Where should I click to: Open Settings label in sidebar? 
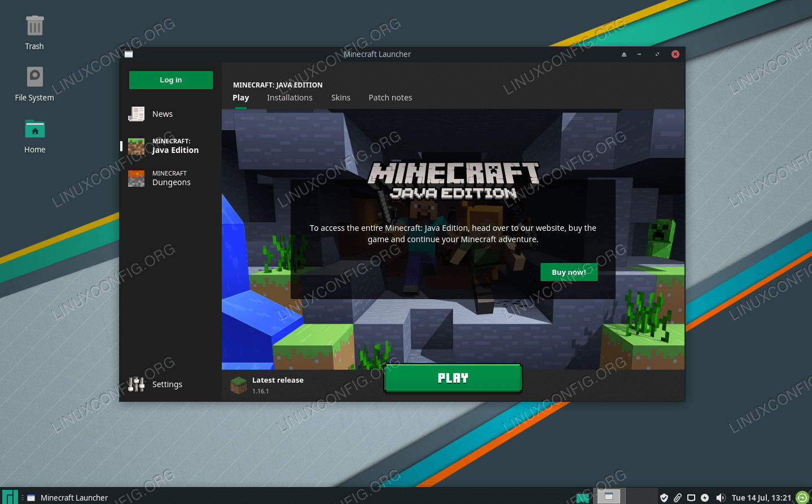pos(167,384)
